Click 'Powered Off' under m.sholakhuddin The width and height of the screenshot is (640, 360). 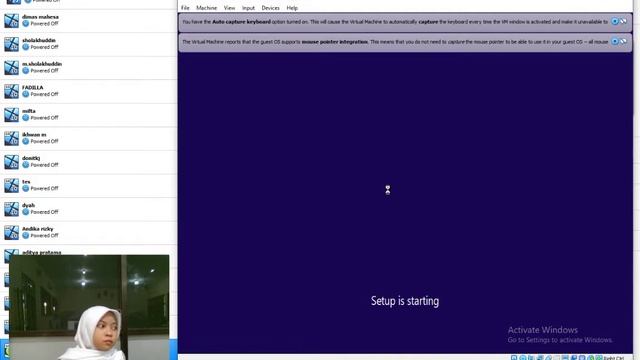tap(44, 71)
